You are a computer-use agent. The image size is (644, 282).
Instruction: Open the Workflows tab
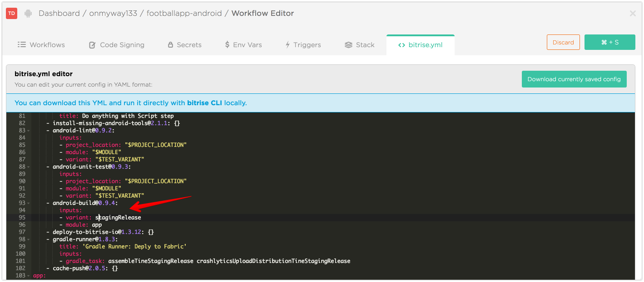click(41, 45)
